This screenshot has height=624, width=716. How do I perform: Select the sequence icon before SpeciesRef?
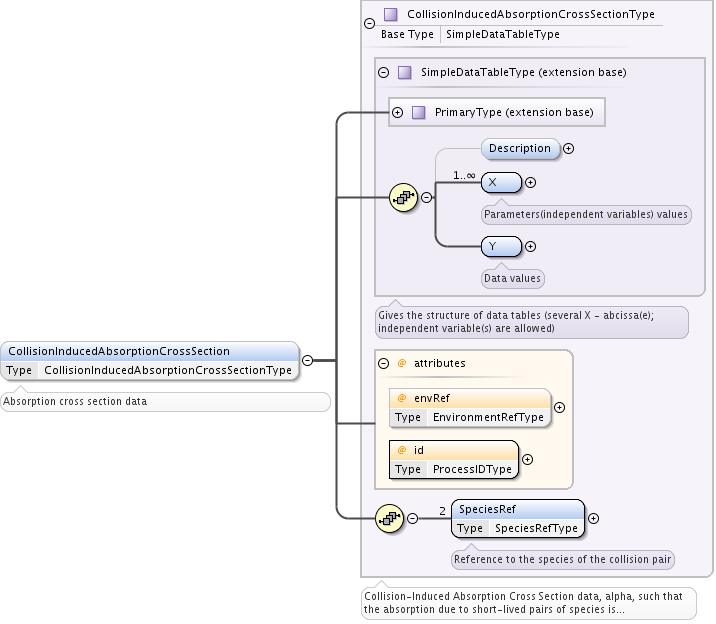(x=390, y=519)
